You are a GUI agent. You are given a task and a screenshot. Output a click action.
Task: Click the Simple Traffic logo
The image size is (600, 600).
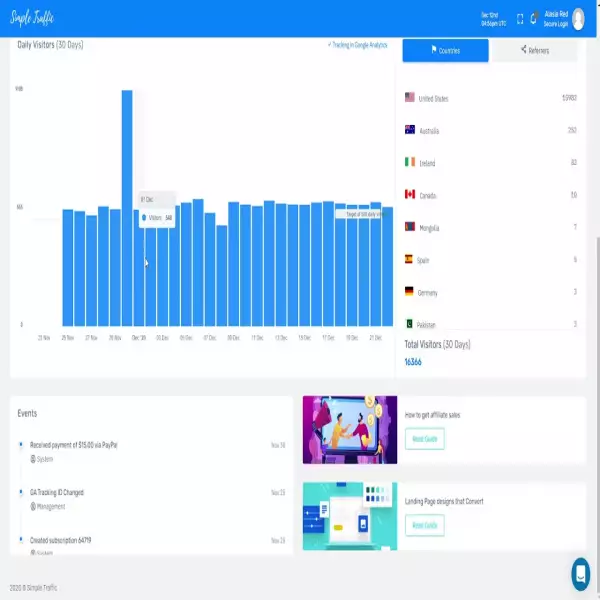[x=34, y=17]
